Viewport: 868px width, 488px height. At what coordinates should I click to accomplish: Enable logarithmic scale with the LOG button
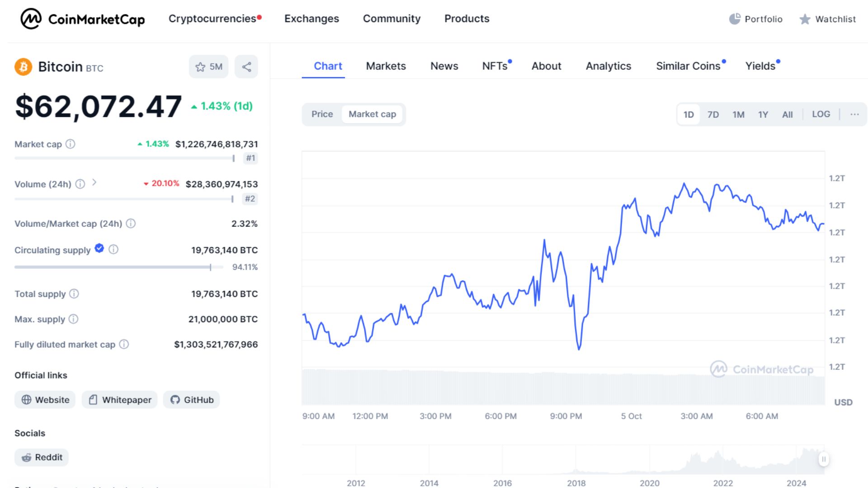tap(821, 114)
